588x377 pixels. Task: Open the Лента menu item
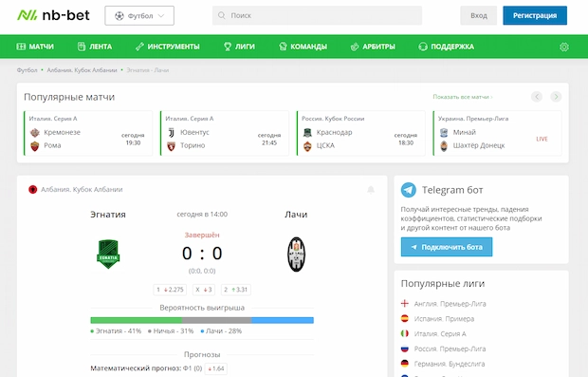95,47
